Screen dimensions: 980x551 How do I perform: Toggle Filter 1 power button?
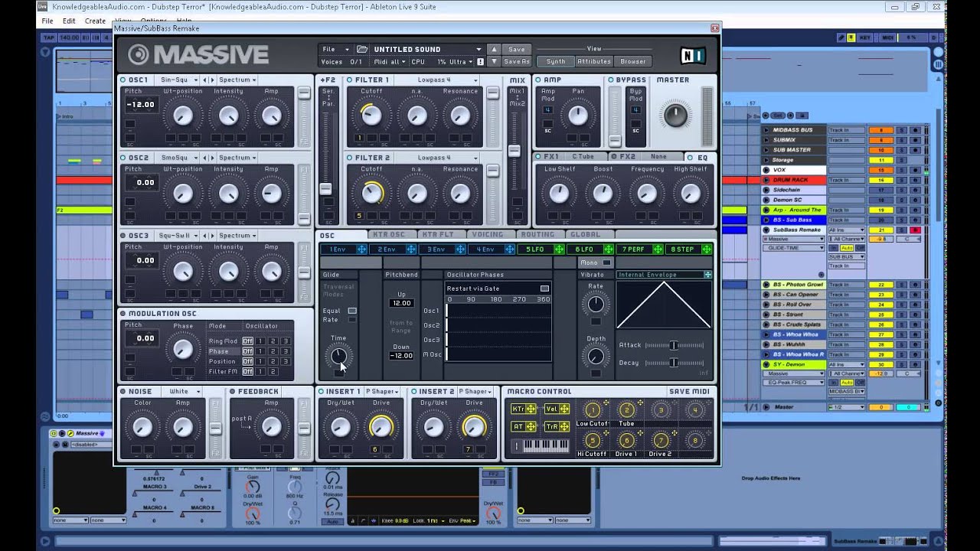pyautogui.click(x=349, y=80)
